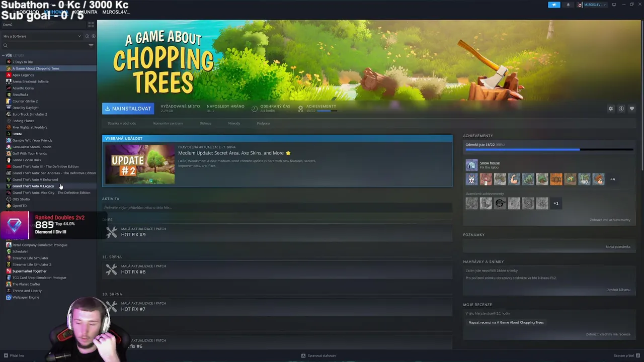Toggle ready-to-play filter icon
This screenshot has width=644, height=362.
coord(93,36)
